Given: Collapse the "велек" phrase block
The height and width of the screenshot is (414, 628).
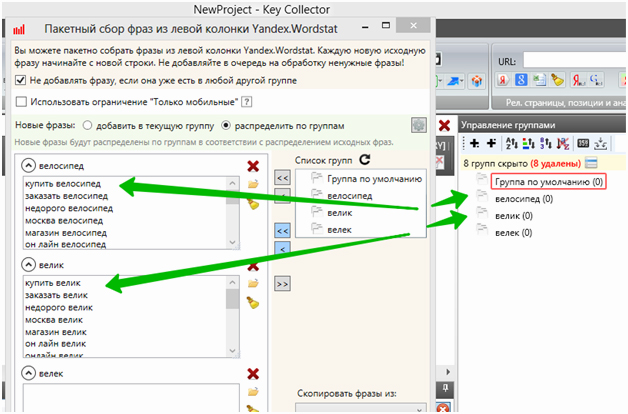Looking at the screenshot, I should (x=28, y=373).
